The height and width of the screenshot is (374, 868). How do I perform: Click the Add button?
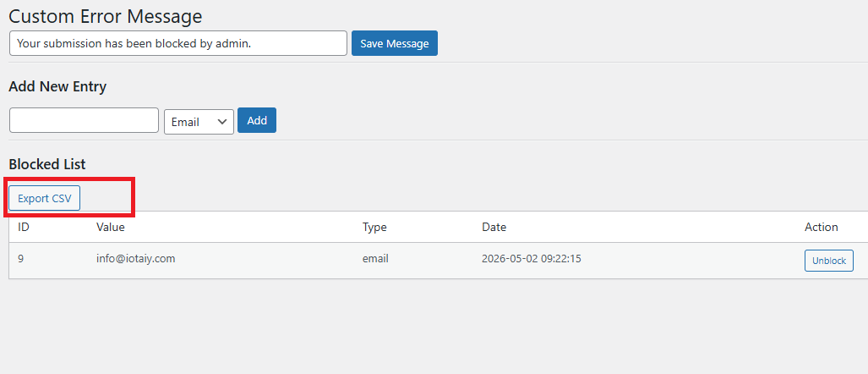pos(257,120)
